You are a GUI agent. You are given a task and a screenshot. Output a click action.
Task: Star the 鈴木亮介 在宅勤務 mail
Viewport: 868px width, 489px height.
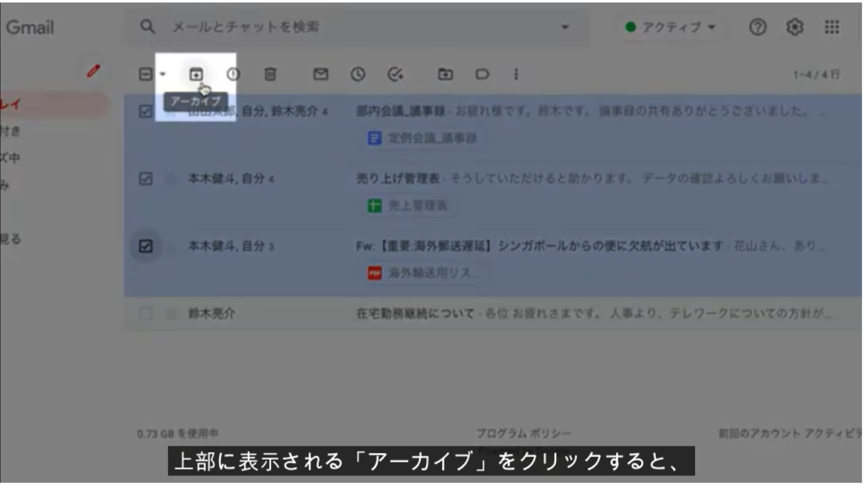[171, 314]
